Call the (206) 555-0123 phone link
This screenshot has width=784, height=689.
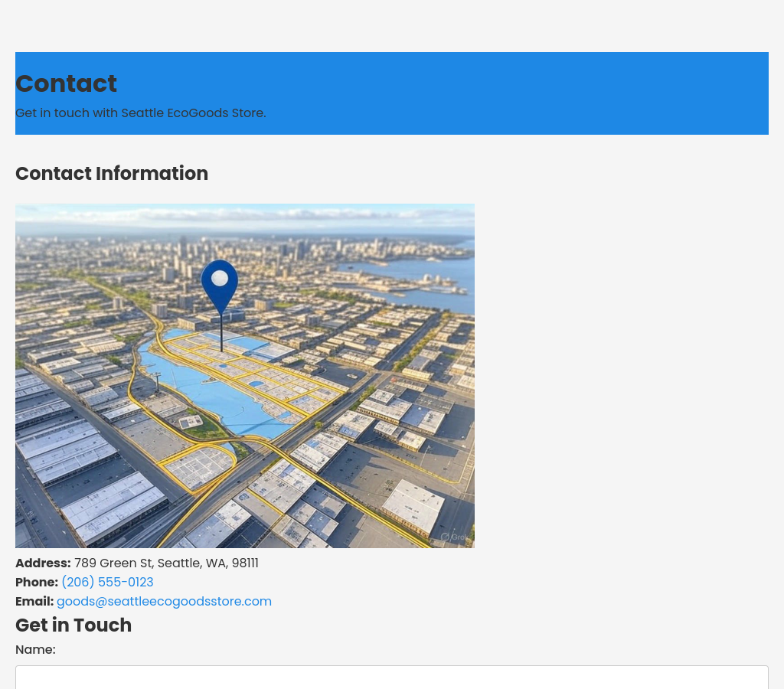(x=107, y=582)
